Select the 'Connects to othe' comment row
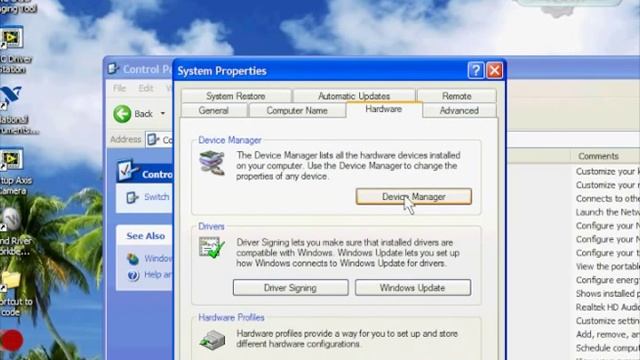This screenshot has width=640, height=360. (608, 198)
